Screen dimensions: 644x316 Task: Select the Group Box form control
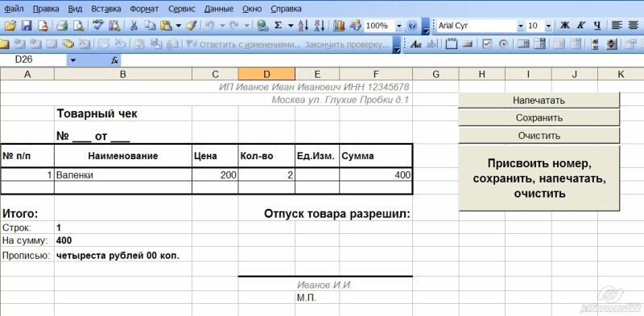pyautogui.click(x=452, y=44)
